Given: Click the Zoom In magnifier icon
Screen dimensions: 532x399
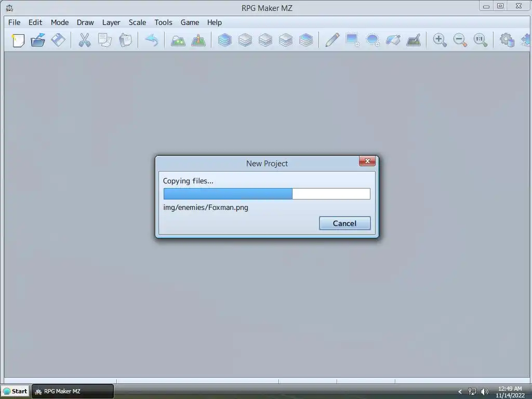Looking at the screenshot, I should tap(440, 41).
